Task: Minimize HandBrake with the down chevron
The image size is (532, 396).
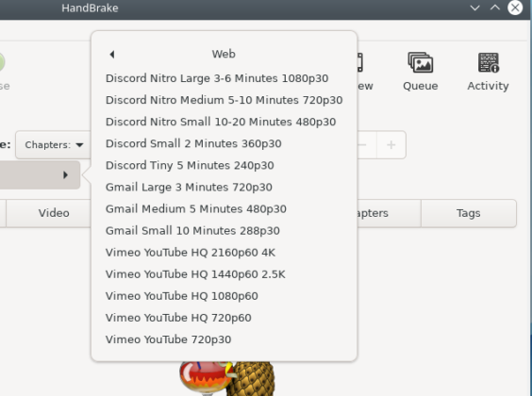Action: (x=475, y=8)
